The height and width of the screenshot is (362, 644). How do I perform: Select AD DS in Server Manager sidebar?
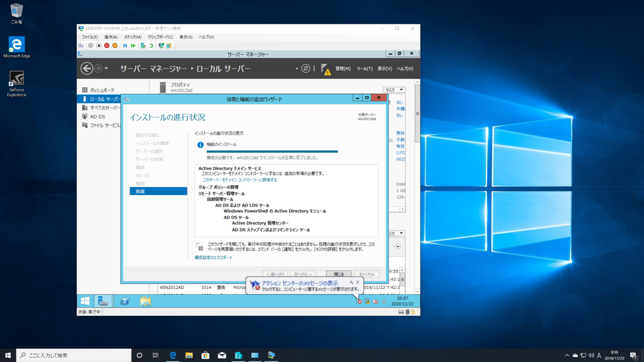click(98, 116)
